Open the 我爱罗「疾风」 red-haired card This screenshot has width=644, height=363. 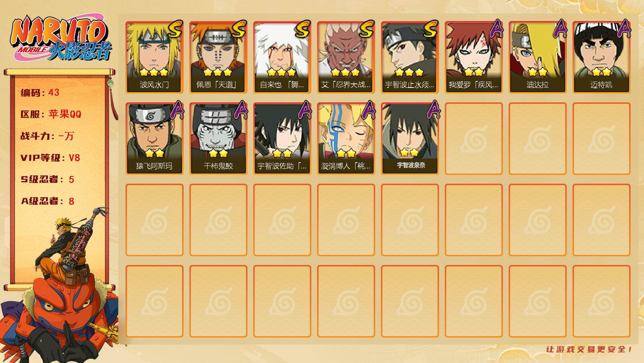click(473, 57)
